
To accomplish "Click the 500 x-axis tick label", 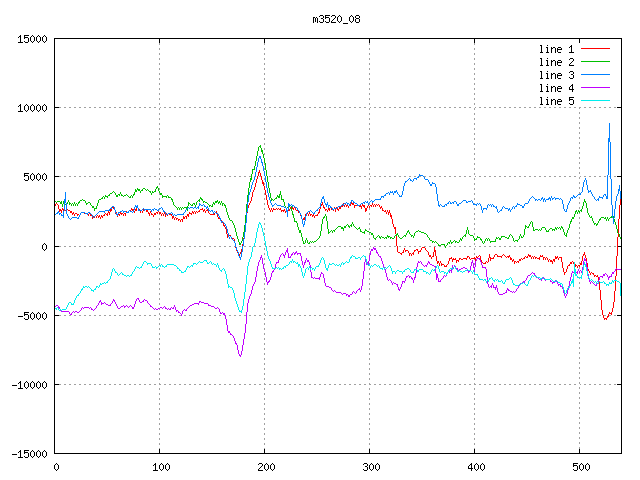I will [580, 466].
